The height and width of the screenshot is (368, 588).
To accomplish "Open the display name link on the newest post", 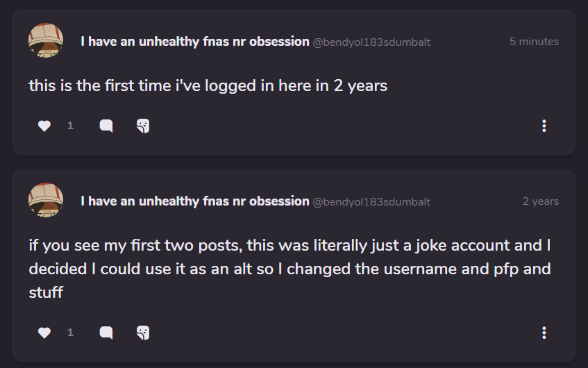I will [194, 42].
